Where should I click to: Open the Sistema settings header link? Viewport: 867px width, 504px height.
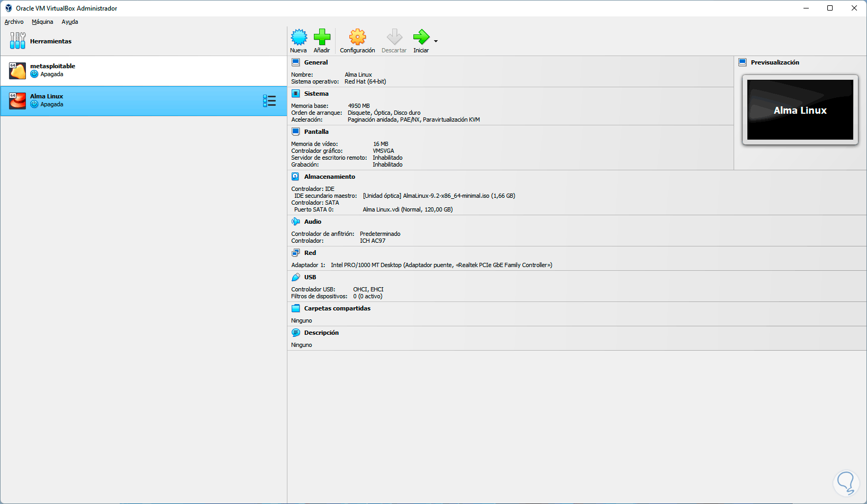(317, 94)
